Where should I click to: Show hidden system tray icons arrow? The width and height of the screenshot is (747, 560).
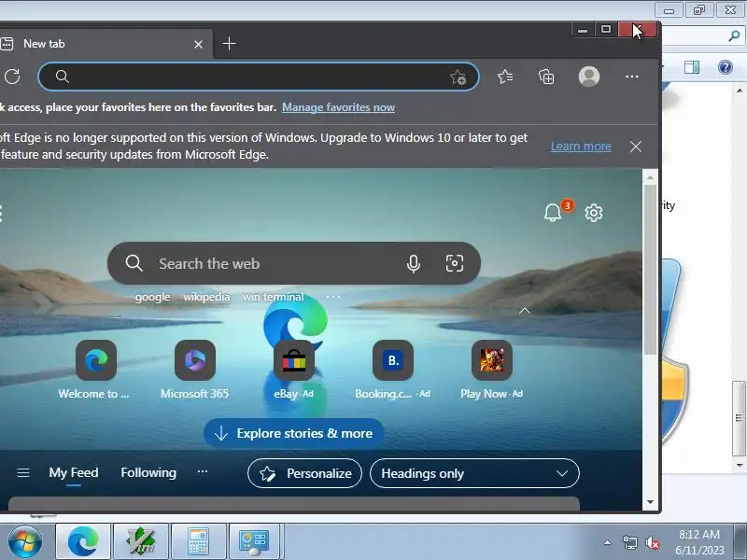(608, 542)
